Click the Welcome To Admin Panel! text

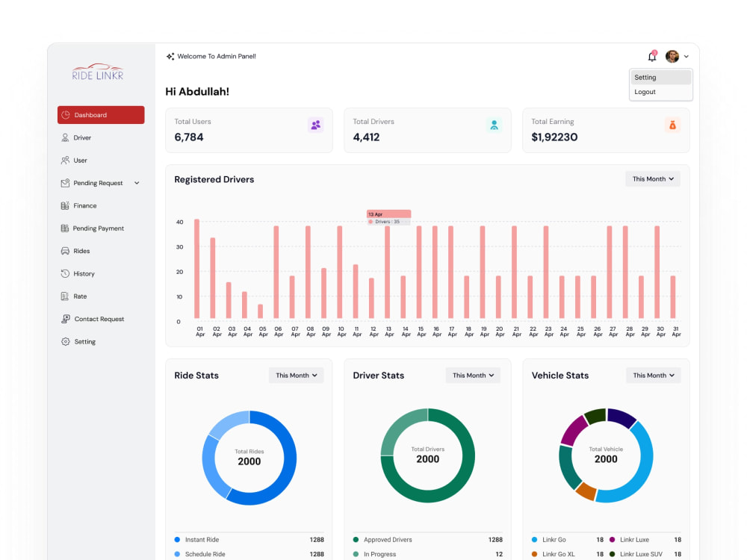(x=217, y=56)
